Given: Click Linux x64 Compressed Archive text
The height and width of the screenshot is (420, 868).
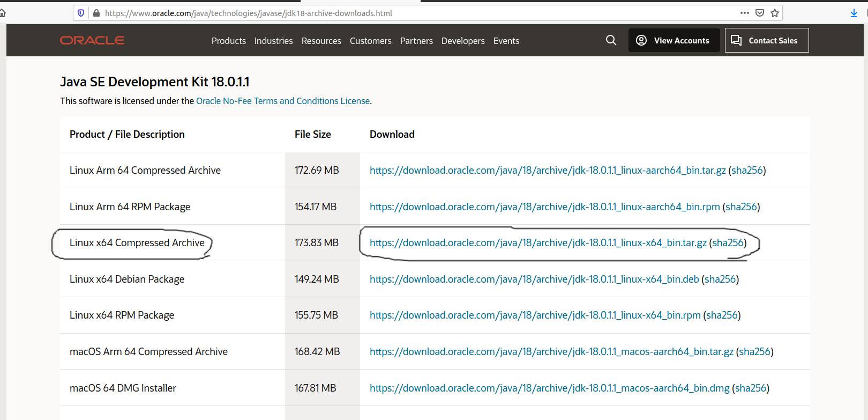Looking at the screenshot, I should coord(137,242).
